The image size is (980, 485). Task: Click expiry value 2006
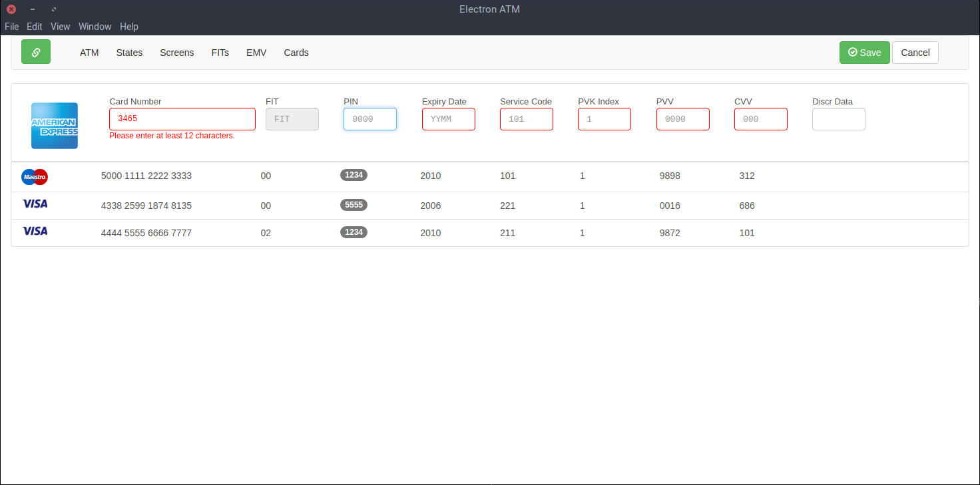[431, 206]
